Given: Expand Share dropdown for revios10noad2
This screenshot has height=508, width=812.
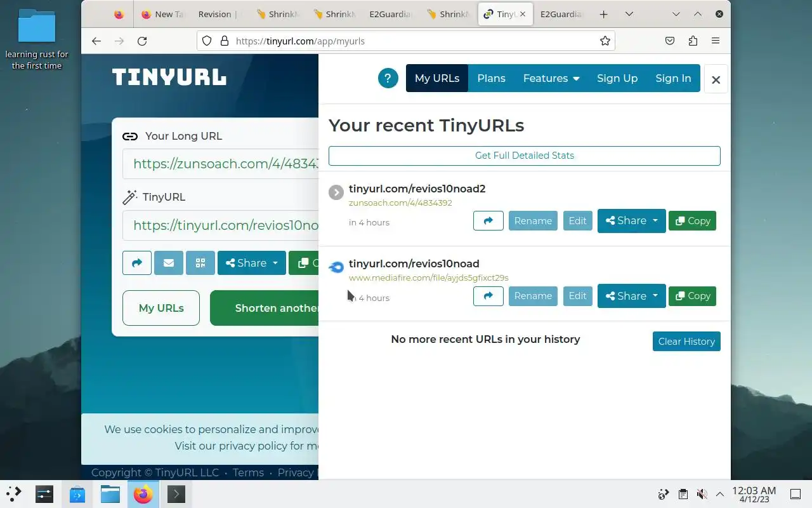Looking at the screenshot, I should pos(631,221).
